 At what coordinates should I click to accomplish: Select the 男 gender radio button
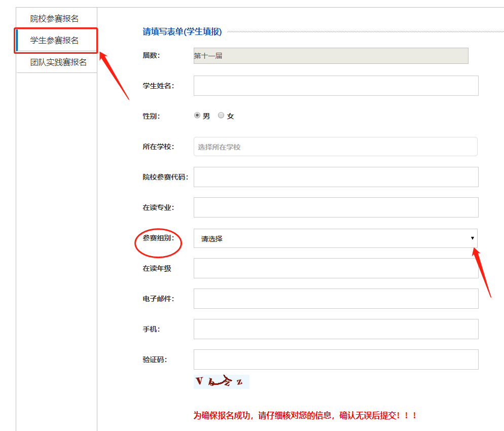point(197,116)
